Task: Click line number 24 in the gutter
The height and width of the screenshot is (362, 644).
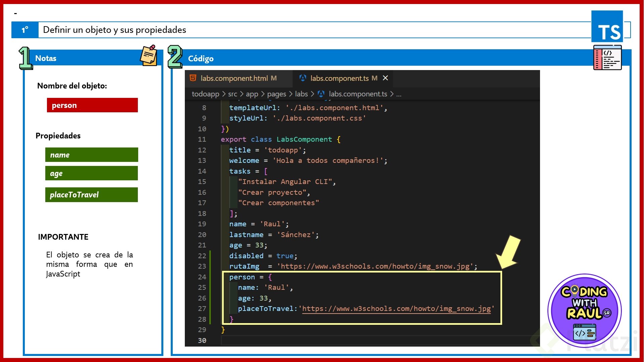Action: click(x=202, y=277)
